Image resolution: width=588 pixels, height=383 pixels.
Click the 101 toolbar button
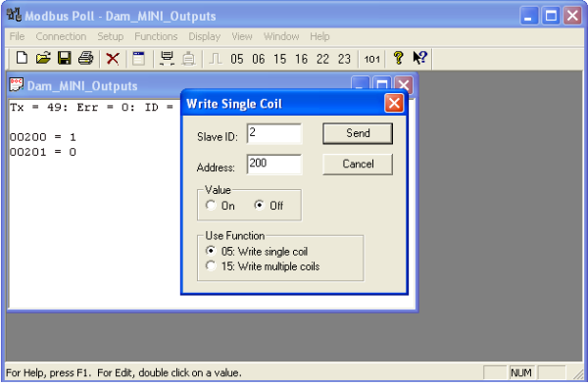[x=371, y=59]
